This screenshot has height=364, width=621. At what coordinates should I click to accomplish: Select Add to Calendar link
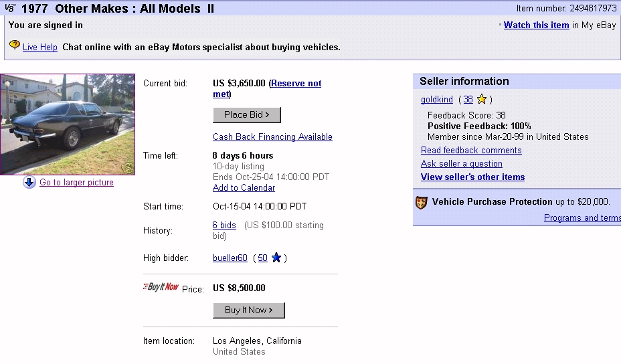pyautogui.click(x=244, y=188)
